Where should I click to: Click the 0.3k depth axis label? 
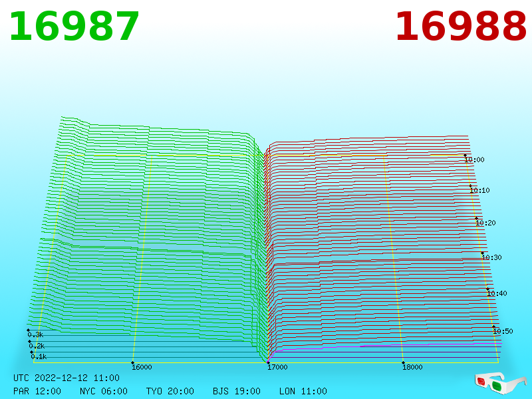(35, 335)
